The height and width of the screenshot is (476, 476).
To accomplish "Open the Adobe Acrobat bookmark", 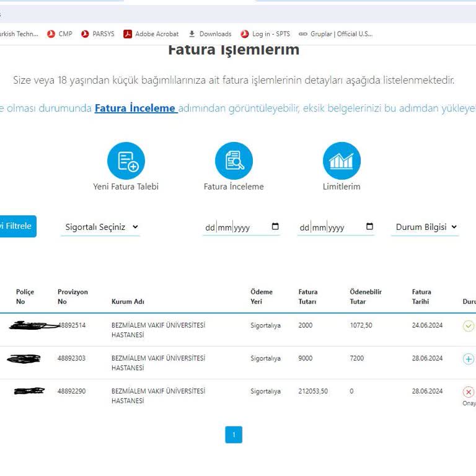I will click(x=151, y=34).
